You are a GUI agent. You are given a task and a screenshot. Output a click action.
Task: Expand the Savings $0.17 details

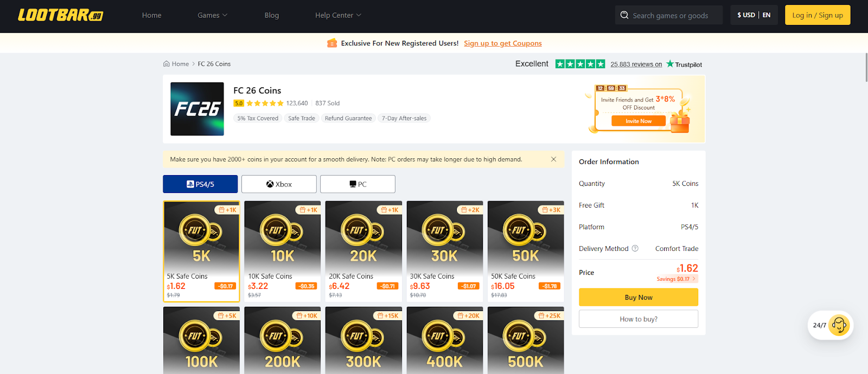[676, 279]
